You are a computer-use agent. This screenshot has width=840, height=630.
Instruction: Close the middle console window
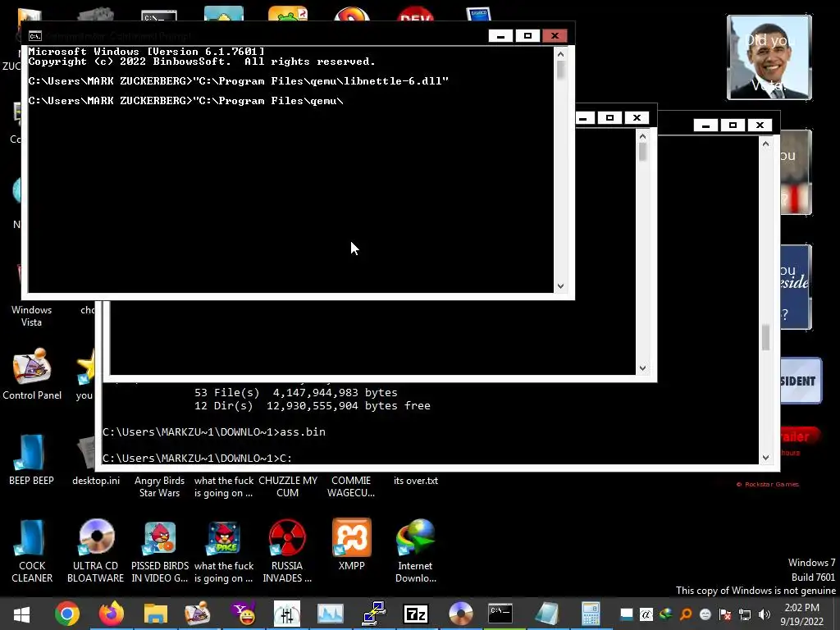click(637, 118)
